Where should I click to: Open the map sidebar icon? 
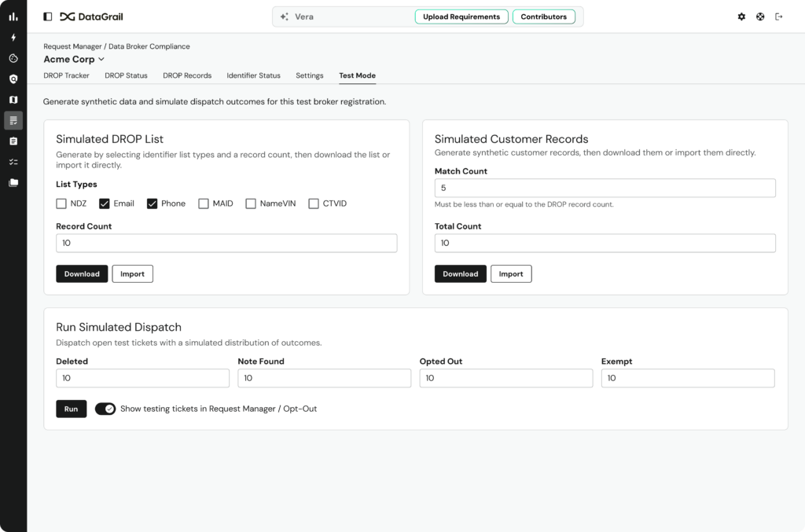pyautogui.click(x=13, y=100)
